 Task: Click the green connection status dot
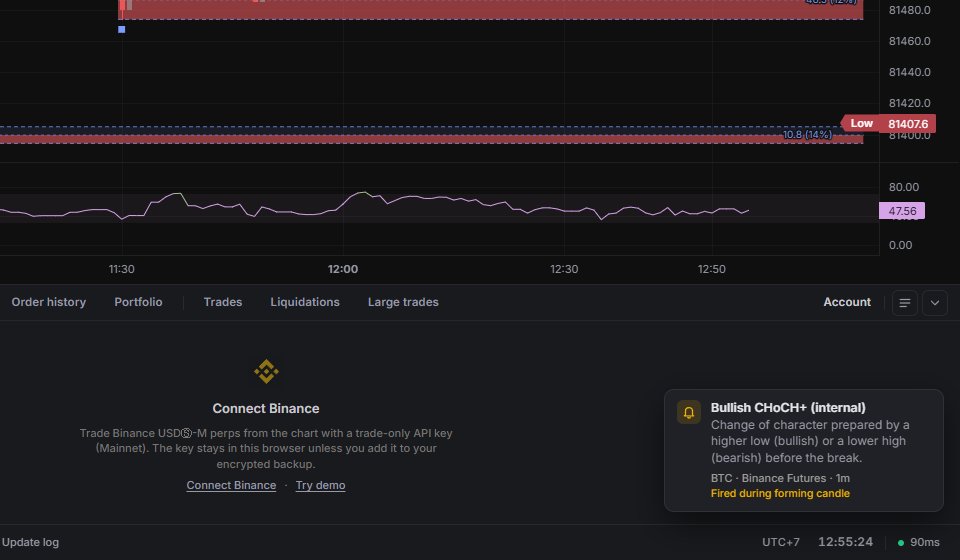(901, 543)
